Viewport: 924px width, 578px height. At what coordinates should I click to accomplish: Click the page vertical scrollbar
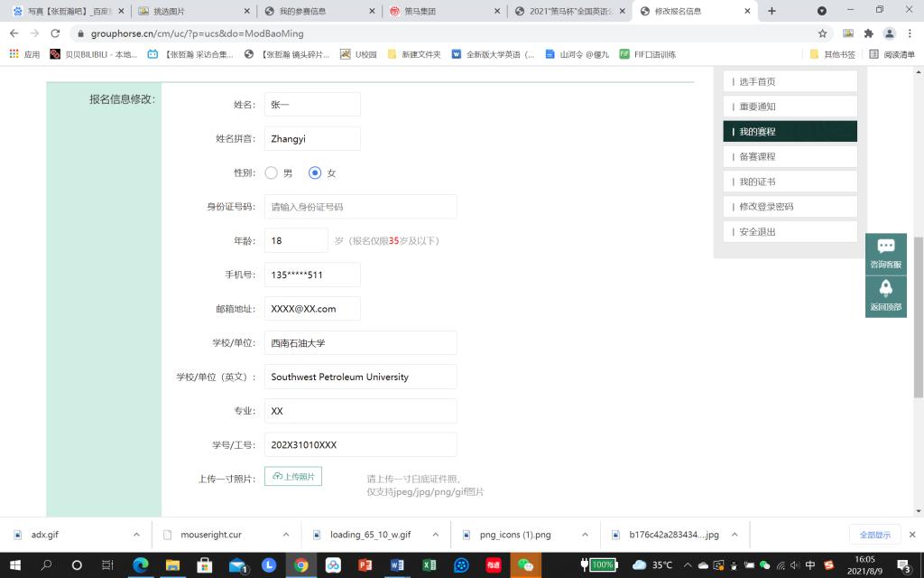click(x=919, y=316)
